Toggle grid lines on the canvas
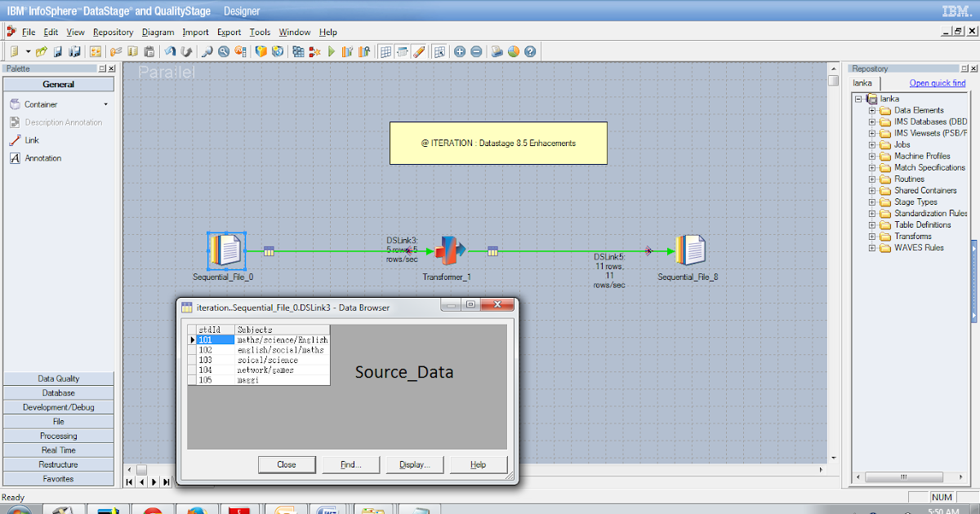Viewport: 980px width, 514px height. point(385,51)
